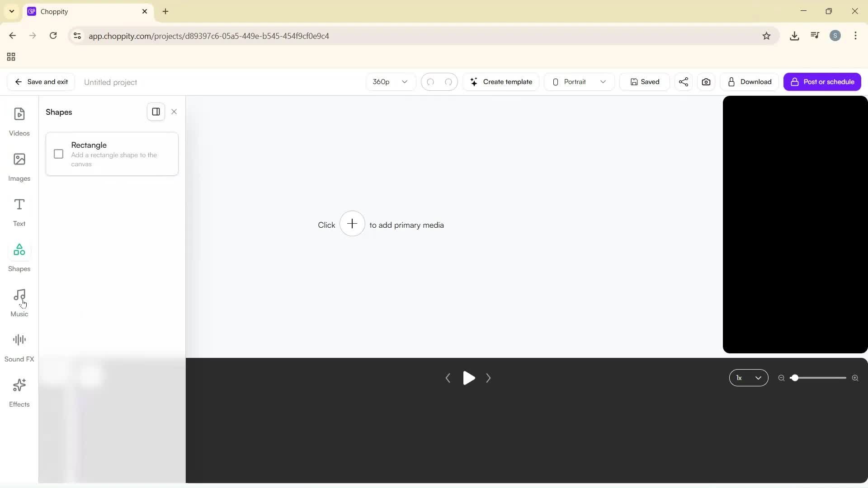868x488 pixels.
Task: Open the Effects panel
Action: tap(19, 391)
